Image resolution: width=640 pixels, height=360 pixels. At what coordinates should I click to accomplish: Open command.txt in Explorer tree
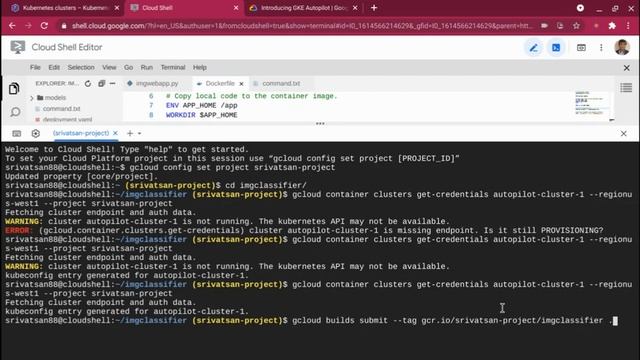click(x=61, y=109)
